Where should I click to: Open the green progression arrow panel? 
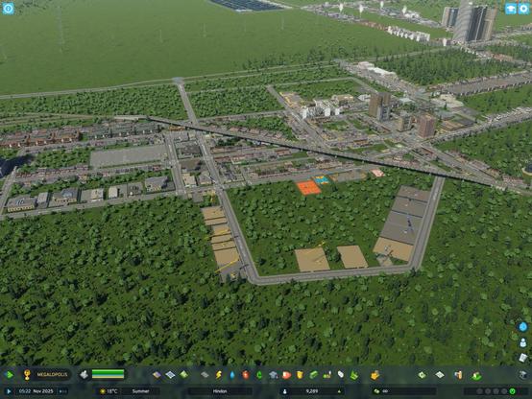(x=10, y=375)
